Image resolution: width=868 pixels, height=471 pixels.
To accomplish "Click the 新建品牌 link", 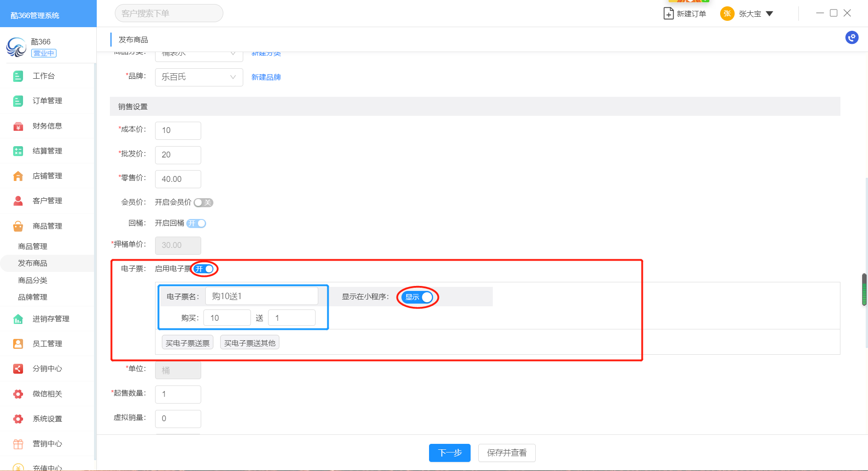I will pos(266,77).
